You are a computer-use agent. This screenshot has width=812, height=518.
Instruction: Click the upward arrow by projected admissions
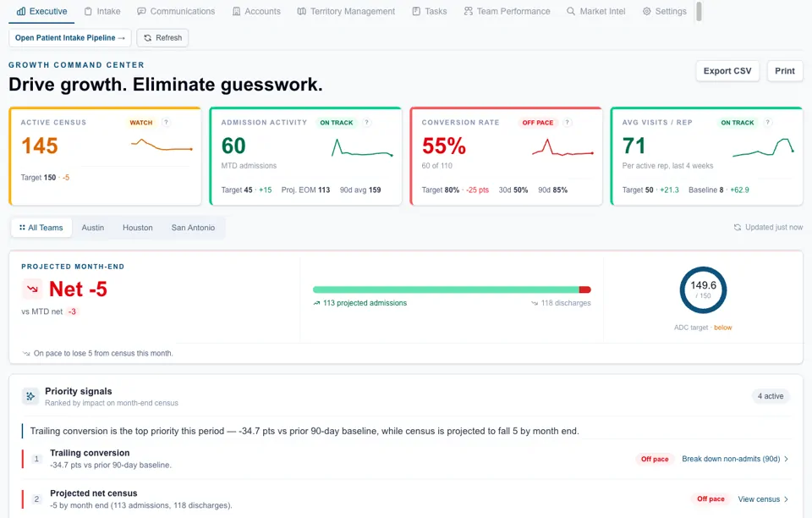tap(316, 303)
